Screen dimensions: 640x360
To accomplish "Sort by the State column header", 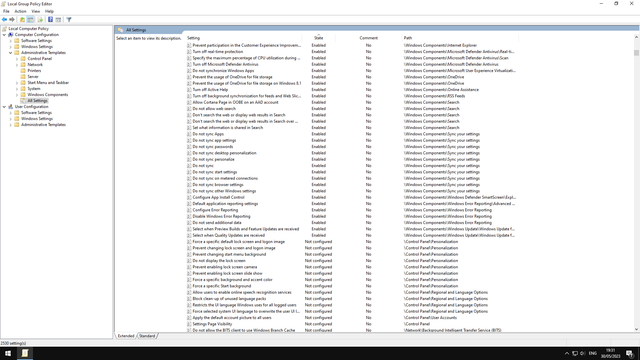I will (318, 38).
